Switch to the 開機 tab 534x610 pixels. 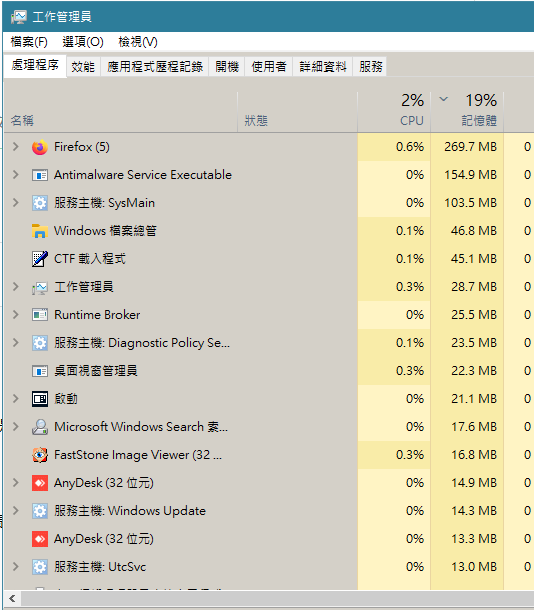tap(227, 67)
